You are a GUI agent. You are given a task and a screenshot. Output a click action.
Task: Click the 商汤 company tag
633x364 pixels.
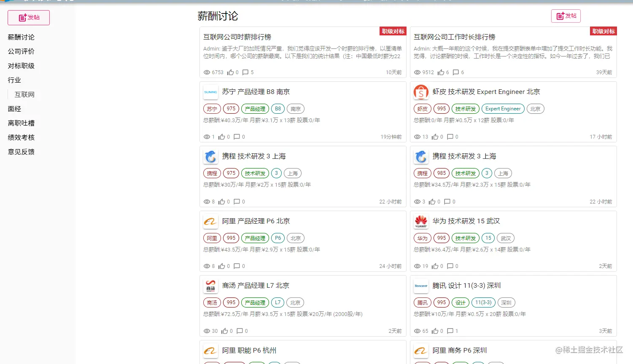(212, 302)
